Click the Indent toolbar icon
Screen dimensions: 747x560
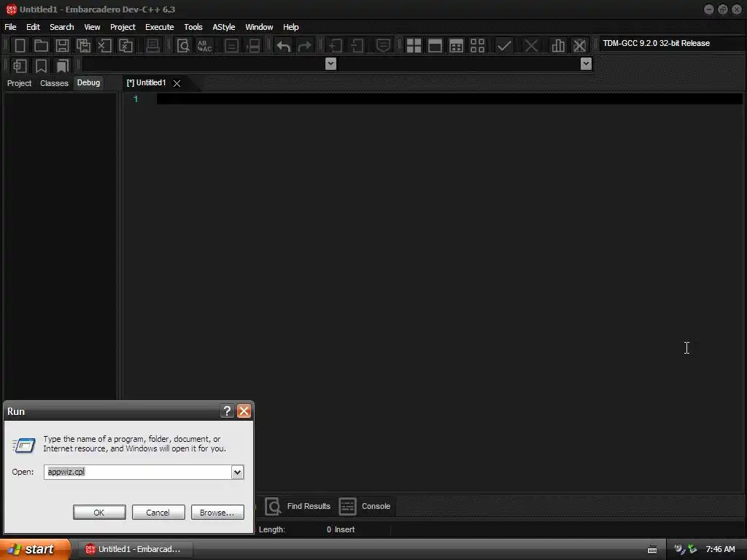point(336,46)
